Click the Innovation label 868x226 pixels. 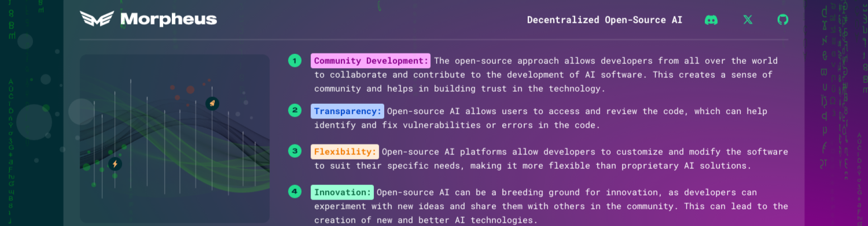pyautogui.click(x=342, y=192)
